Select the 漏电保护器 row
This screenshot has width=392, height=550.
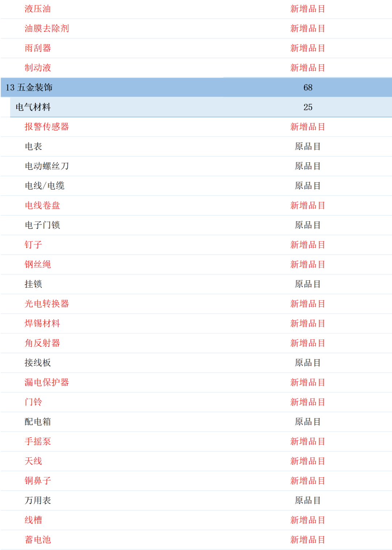tap(46, 382)
